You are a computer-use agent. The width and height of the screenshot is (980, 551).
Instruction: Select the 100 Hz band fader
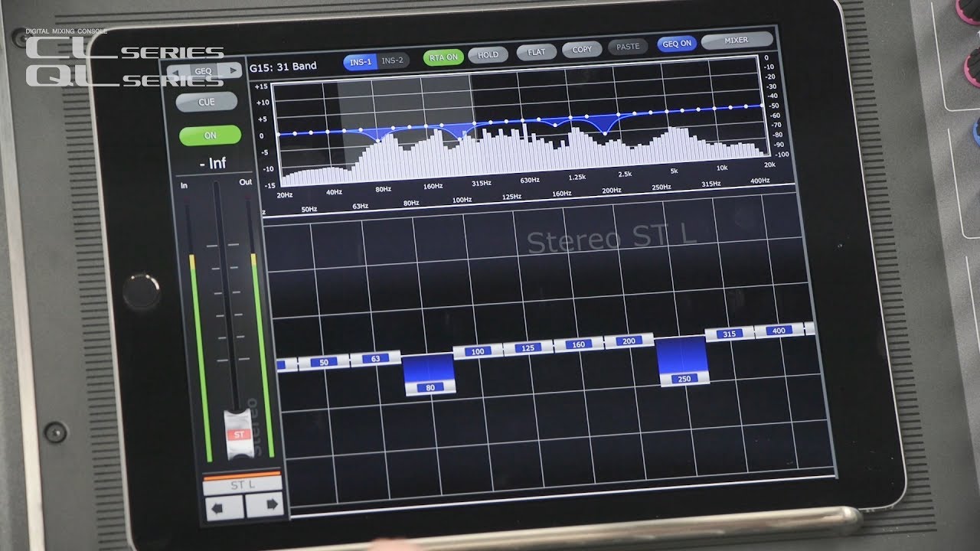pyautogui.click(x=478, y=351)
